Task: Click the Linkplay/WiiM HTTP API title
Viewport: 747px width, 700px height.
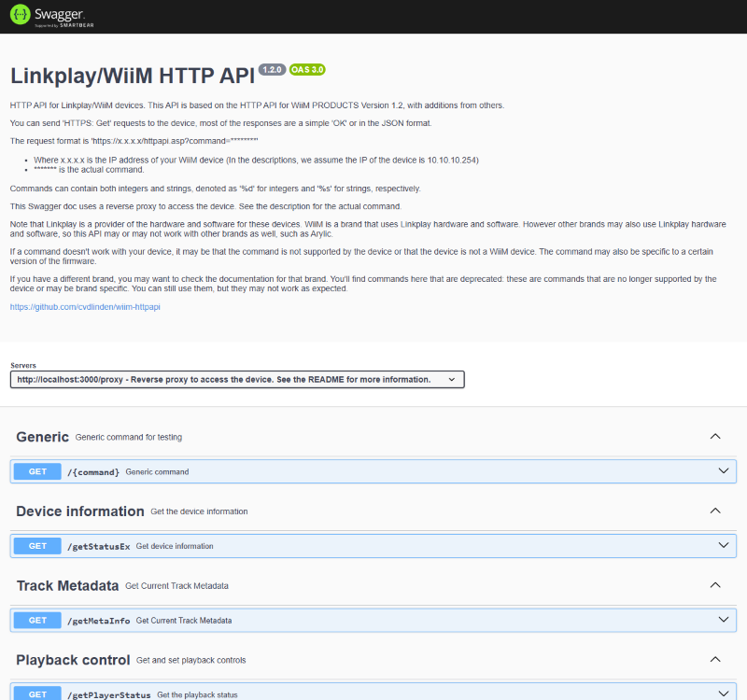Action: pyautogui.click(x=133, y=76)
